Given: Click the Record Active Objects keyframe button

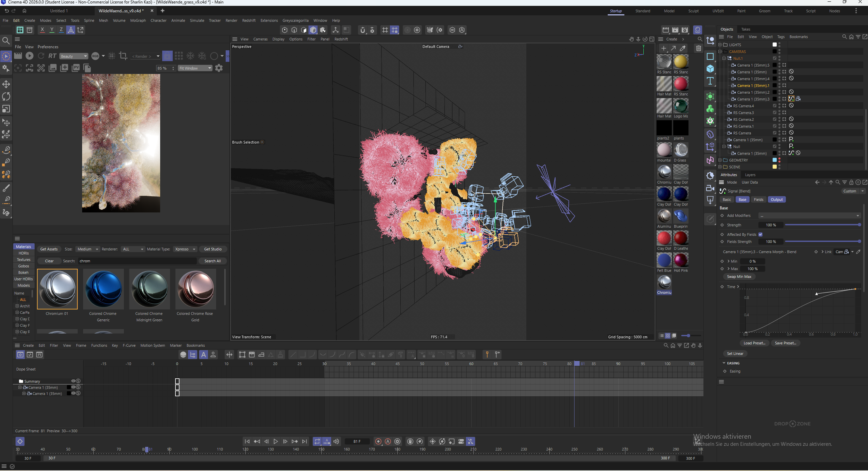Looking at the screenshot, I should [378, 441].
